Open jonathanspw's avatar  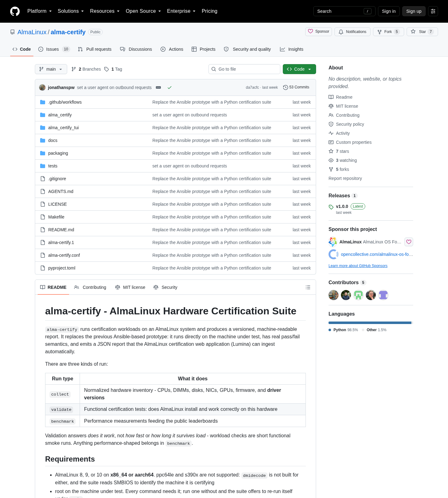pyautogui.click(x=42, y=87)
